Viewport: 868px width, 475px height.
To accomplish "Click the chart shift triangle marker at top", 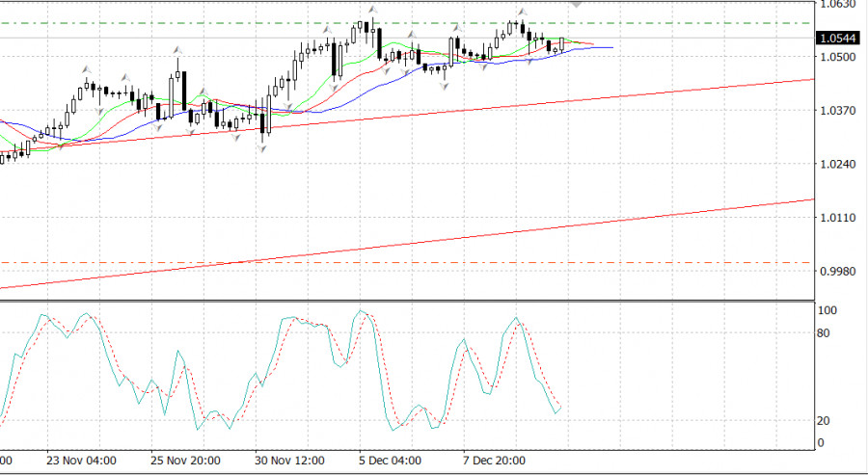I will click(x=577, y=5).
